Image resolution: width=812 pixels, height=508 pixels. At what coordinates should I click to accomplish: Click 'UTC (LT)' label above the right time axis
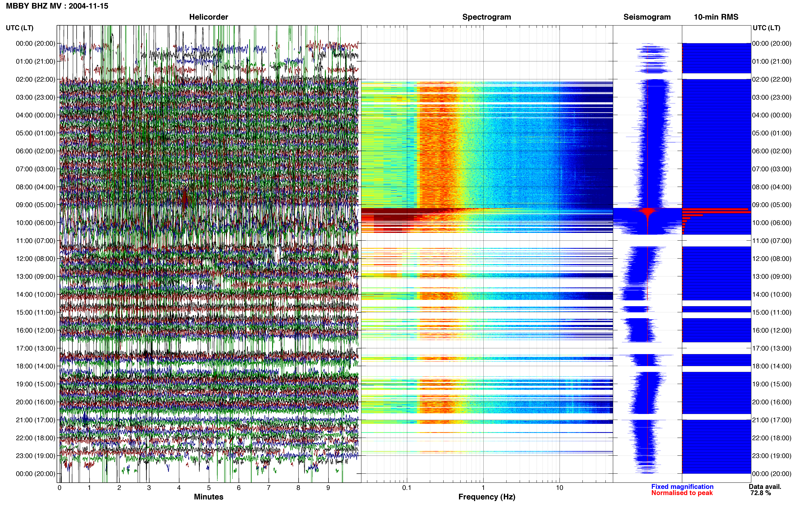click(767, 28)
